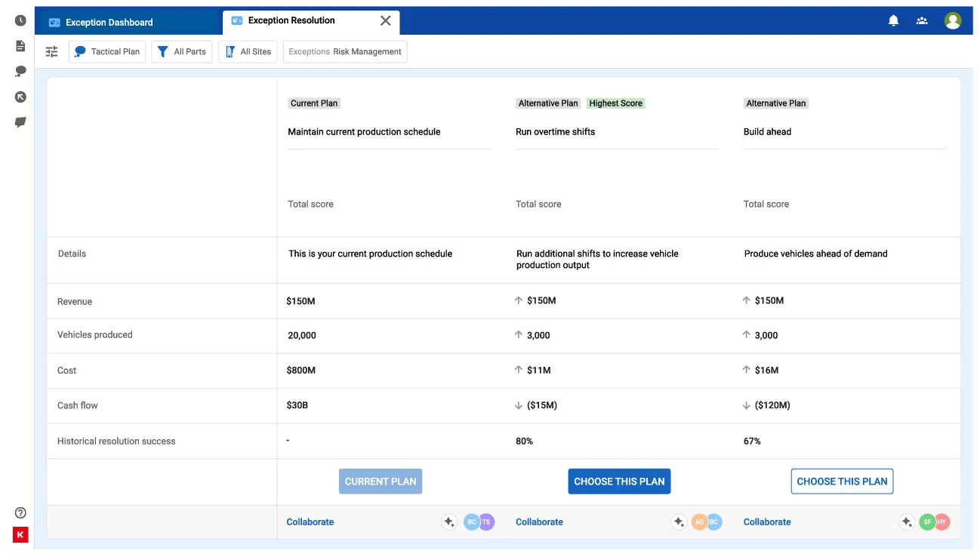The height and width of the screenshot is (557, 980).
Task: Click the ($15M) cash flow value
Action: (x=542, y=405)
